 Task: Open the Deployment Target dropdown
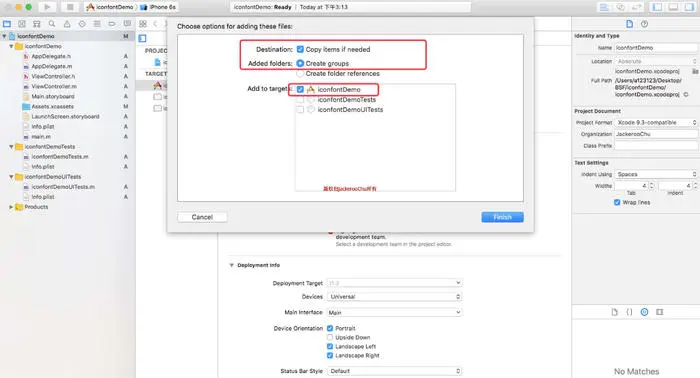[395, 283]
